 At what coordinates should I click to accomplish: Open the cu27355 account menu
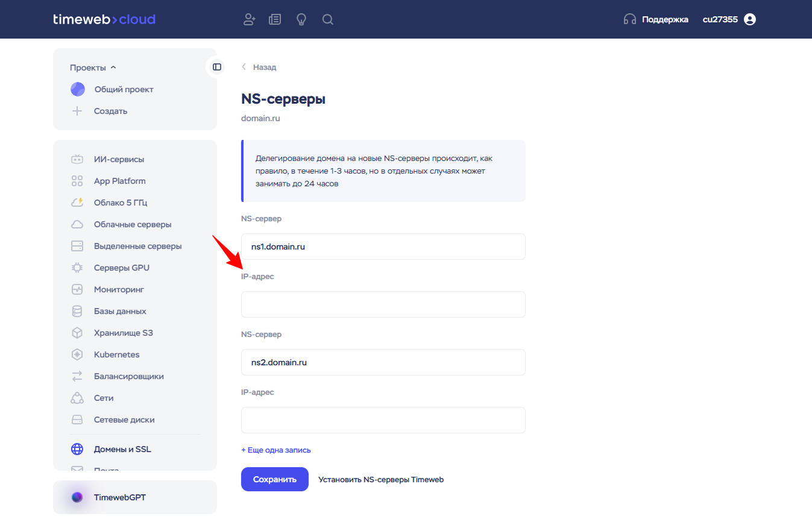720,19
